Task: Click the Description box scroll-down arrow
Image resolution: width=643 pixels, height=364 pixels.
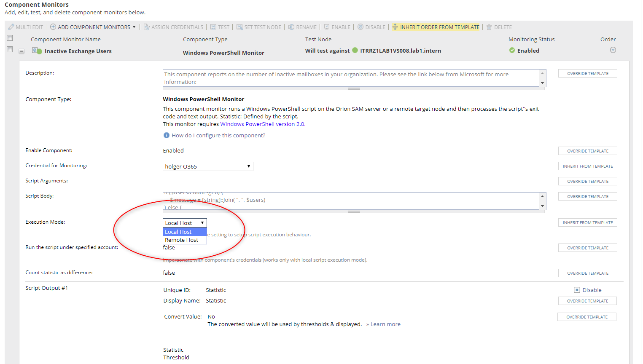Action: click(542, 83)
